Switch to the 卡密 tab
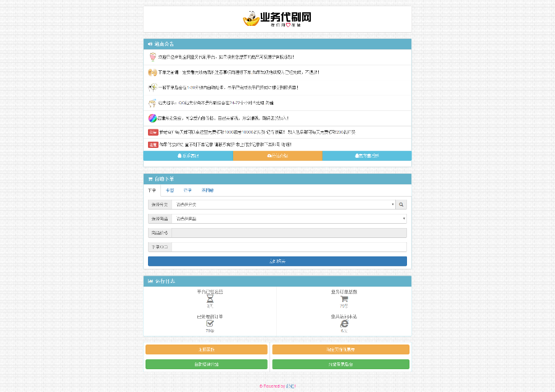The height and width of the screenshot is (392, 555). [170, 190]
